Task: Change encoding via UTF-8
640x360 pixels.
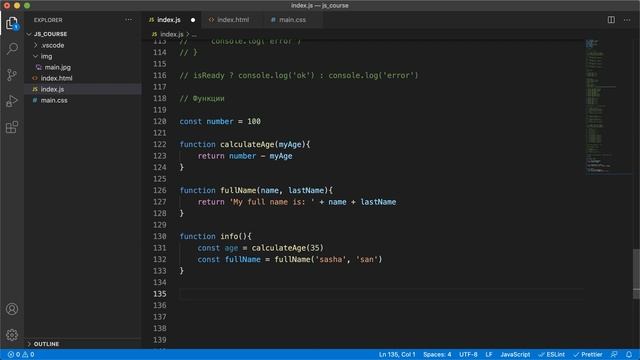Action: [x=468, y=354]
